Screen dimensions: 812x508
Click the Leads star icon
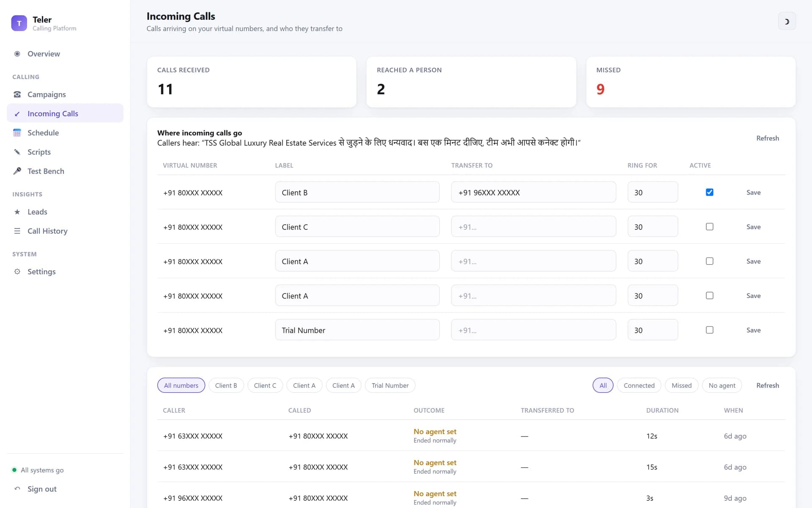(x=17, y=212)
